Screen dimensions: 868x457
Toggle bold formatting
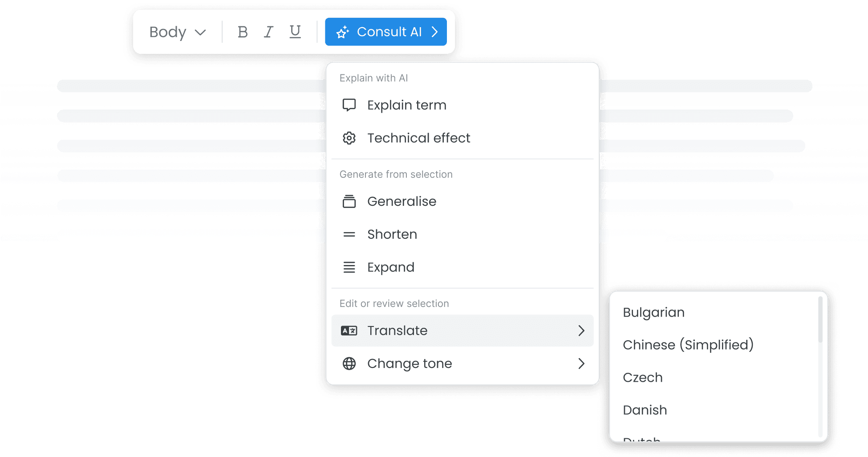click(243, 32)
